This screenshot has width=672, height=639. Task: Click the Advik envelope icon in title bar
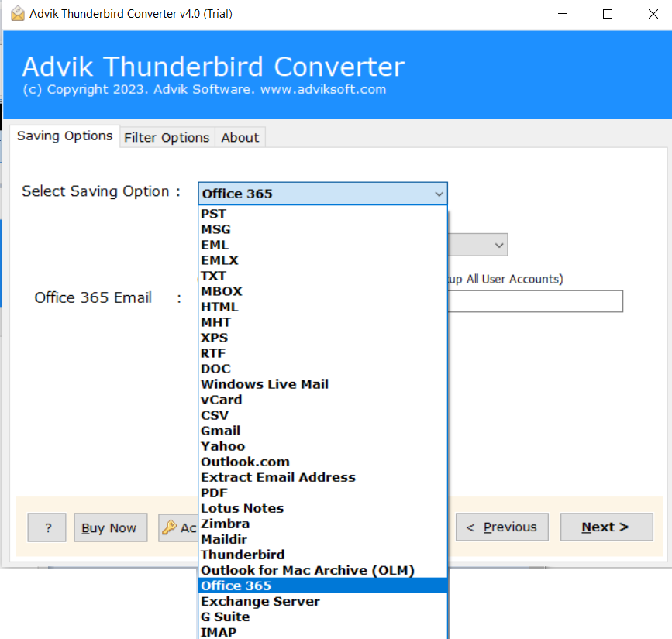[18, 14]
